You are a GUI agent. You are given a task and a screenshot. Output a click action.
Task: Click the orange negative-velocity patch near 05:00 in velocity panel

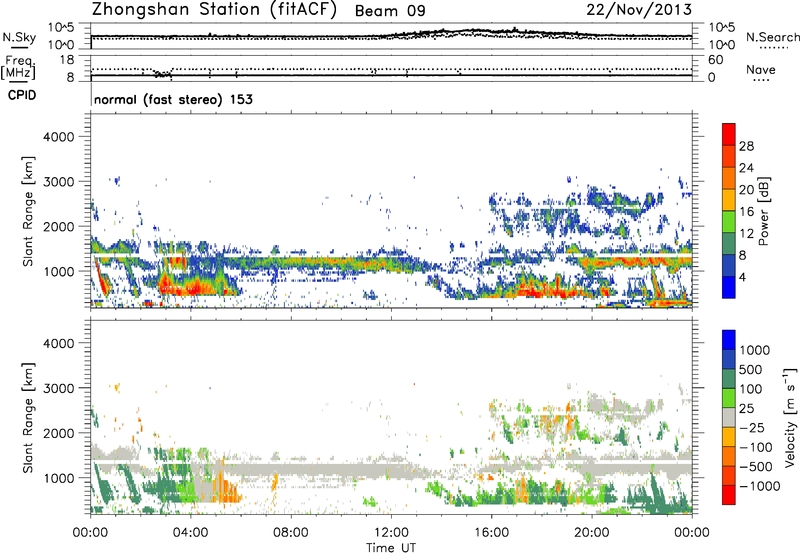coord(229,490)
